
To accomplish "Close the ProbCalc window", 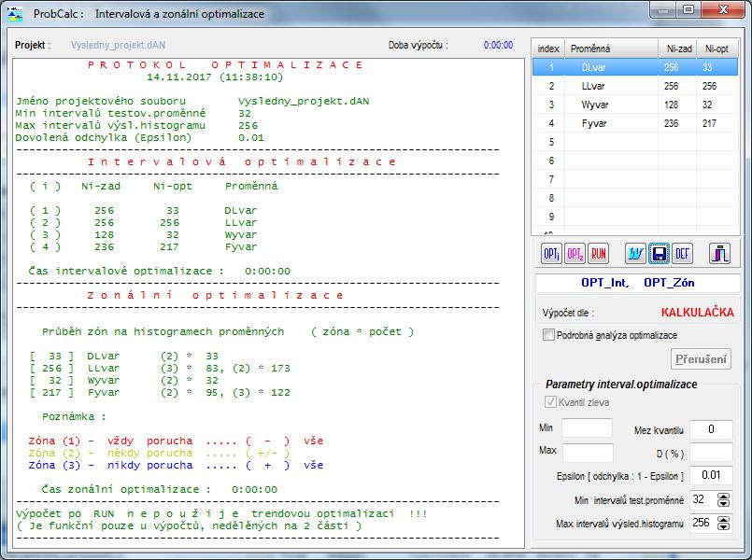I will pos(723,10).
